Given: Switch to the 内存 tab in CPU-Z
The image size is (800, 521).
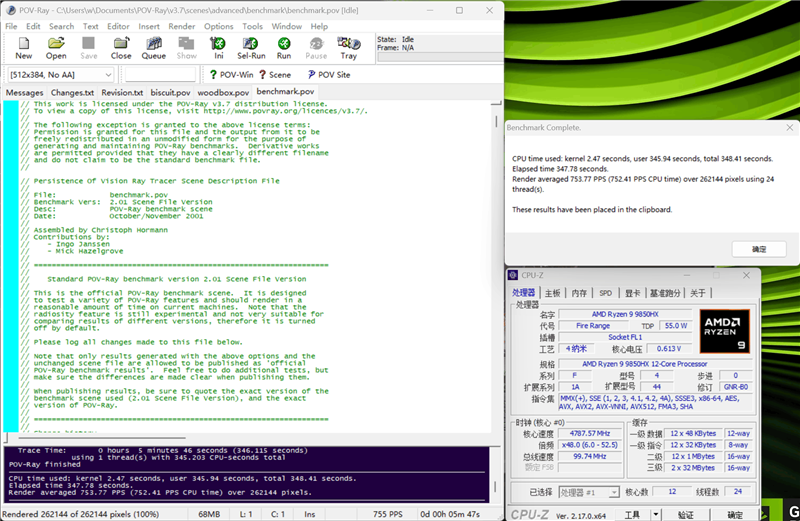Looking at the screenshot, I should [x=579, y=293].
